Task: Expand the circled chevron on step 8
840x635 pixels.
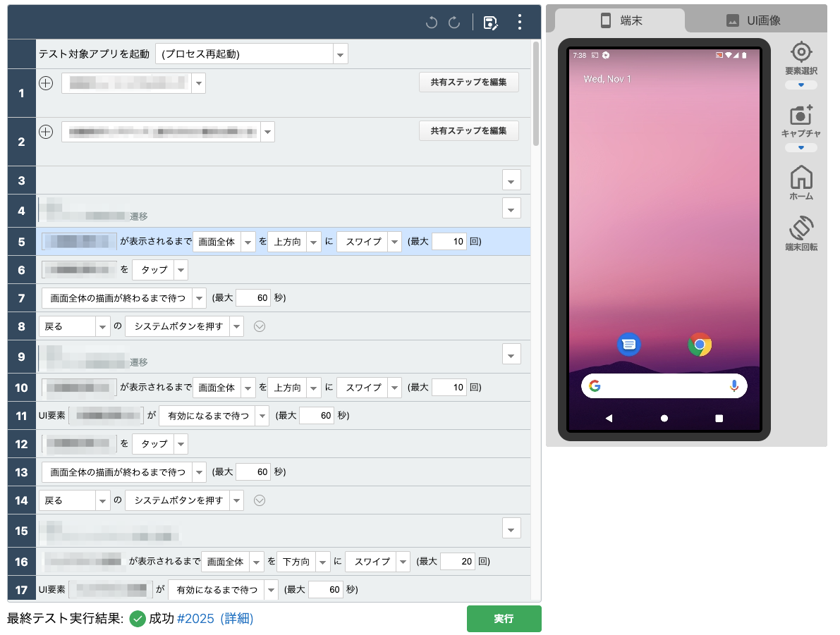Action: pyautogui.click(x=260, y=326)
